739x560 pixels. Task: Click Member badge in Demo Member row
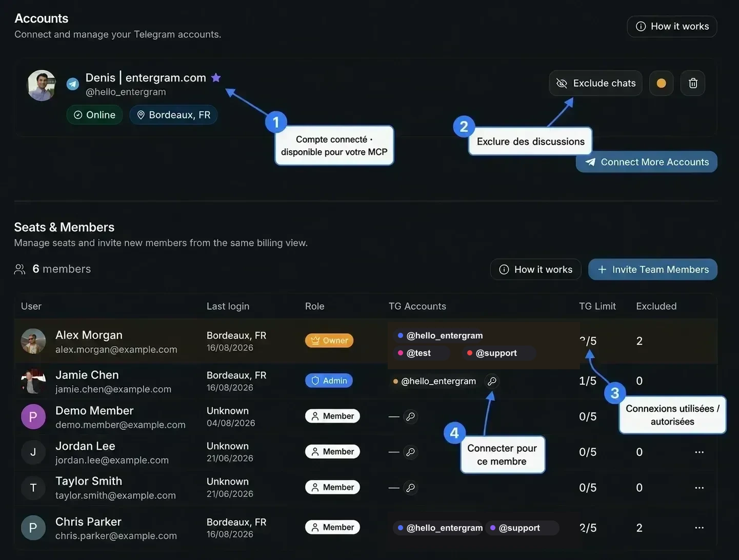pyautogui.click(x=332, y=416)
